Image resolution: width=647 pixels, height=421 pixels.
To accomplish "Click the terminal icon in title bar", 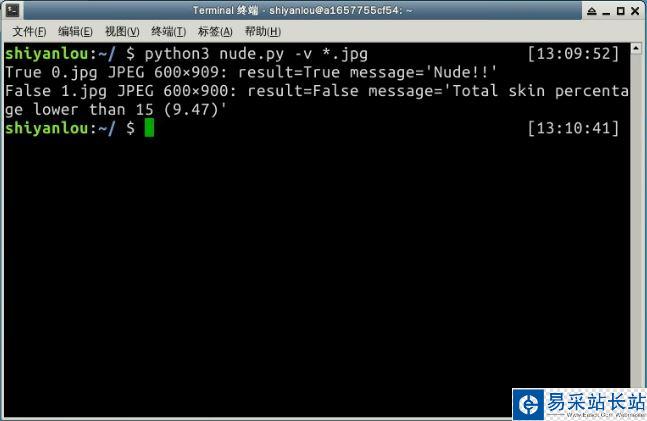I will point(13,10).
